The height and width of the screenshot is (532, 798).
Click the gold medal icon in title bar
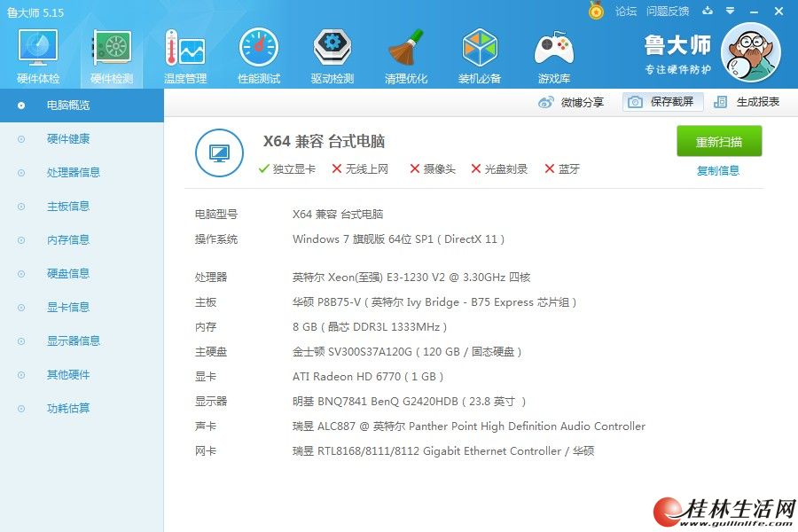[x=596, y=10]
